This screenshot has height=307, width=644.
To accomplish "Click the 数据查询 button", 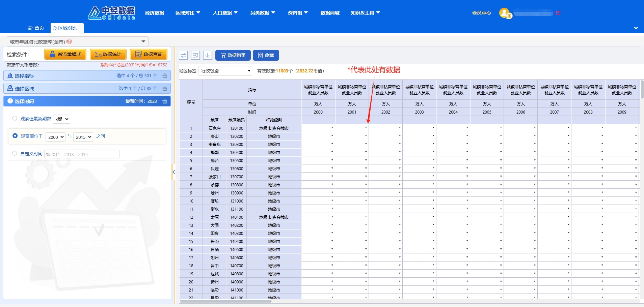I will click(149, 54).
